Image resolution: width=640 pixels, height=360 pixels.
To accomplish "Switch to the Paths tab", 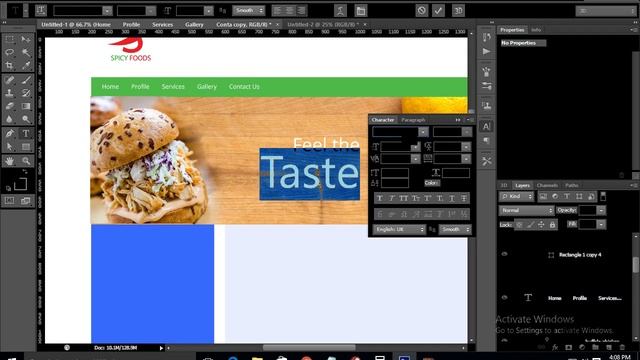I will click(571, 185).
